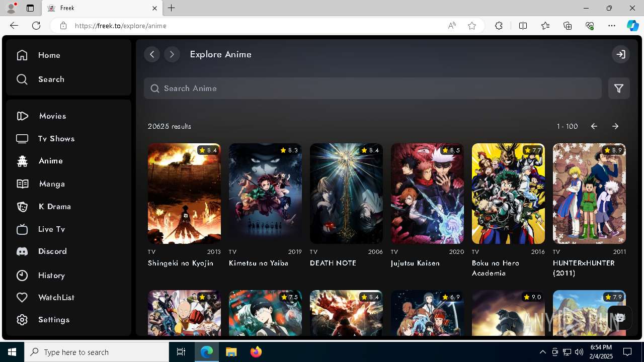Viewport: 644px width, 362px height.
Task: Open the notification center icon
Action: point(627,352)
